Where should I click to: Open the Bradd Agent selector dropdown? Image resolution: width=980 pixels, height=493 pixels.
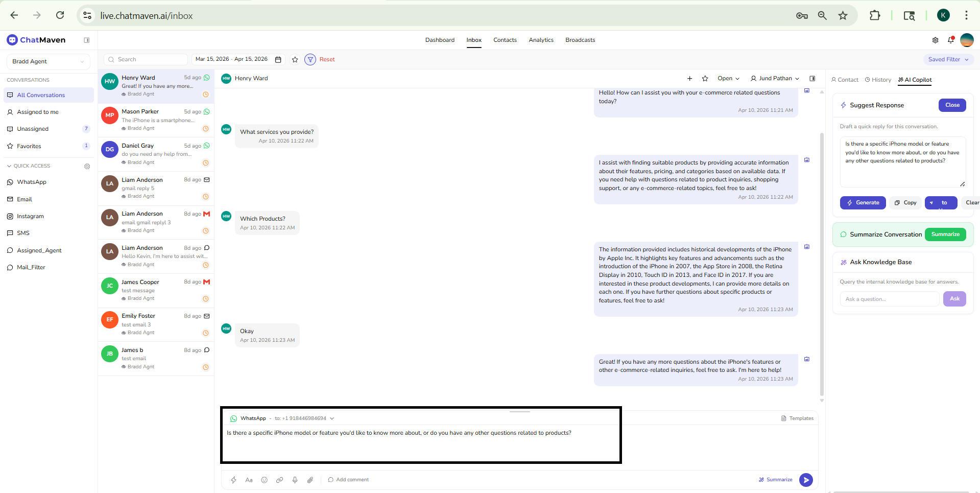coord(48,61)
